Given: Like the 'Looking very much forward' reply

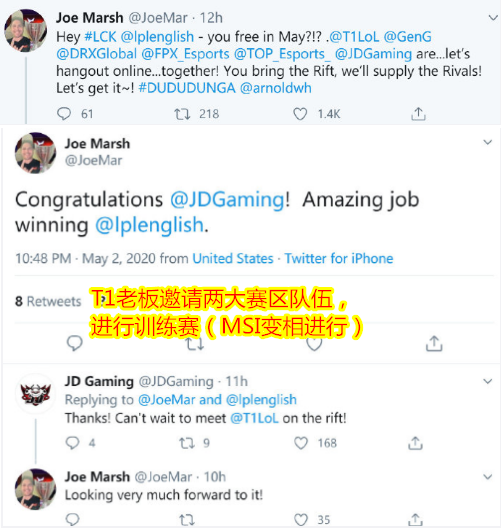Looking at the screenshot, I should pos(301,520).
